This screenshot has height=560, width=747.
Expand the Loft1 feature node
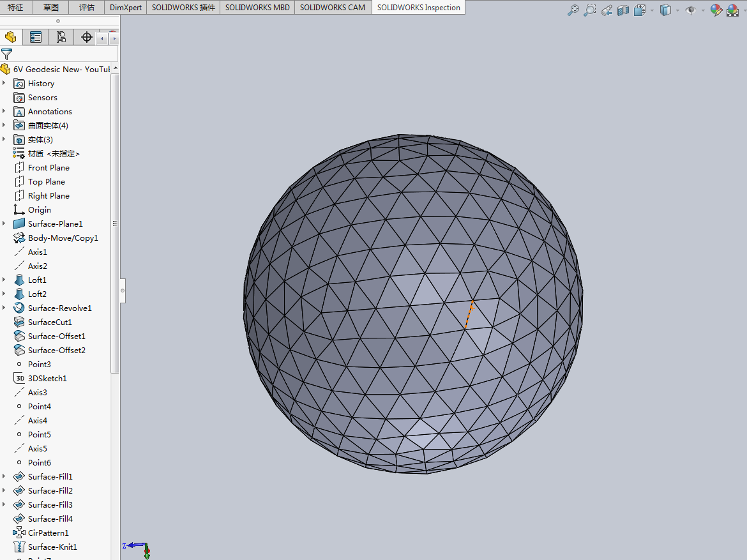tap(4, 280)
